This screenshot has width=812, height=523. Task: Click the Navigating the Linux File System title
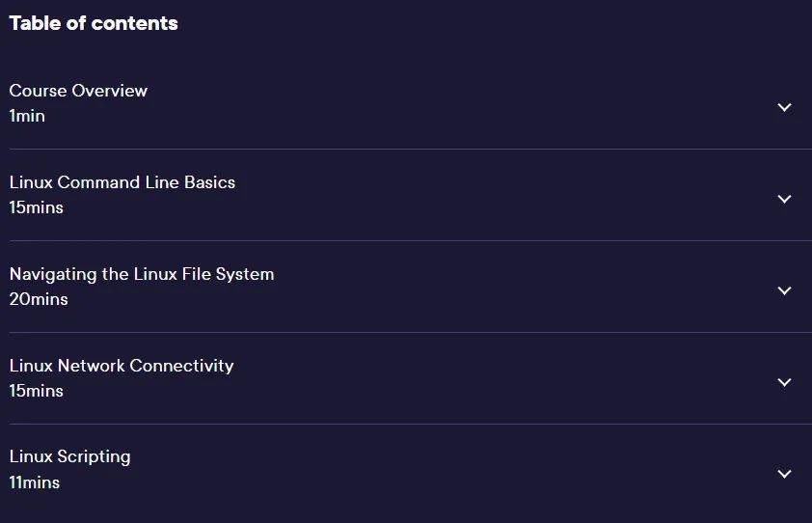142,274
